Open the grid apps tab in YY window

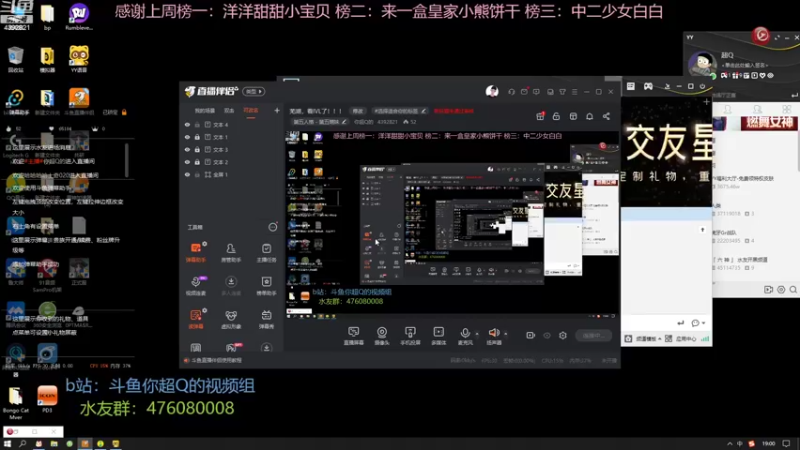point(787,110)
